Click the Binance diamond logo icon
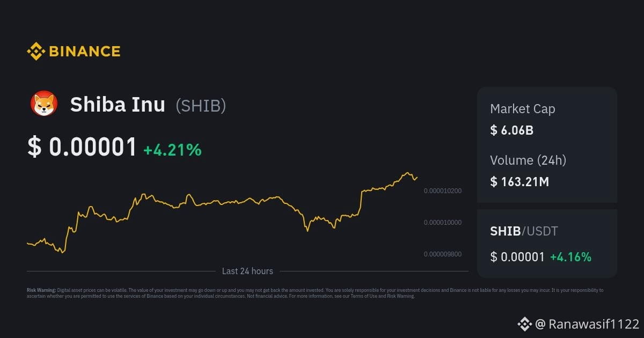 click(36, 52)
